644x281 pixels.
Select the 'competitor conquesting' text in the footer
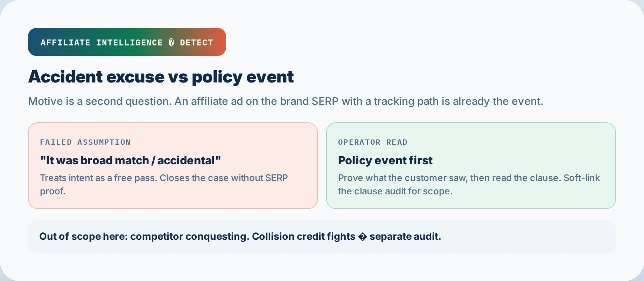pos(190,237)
